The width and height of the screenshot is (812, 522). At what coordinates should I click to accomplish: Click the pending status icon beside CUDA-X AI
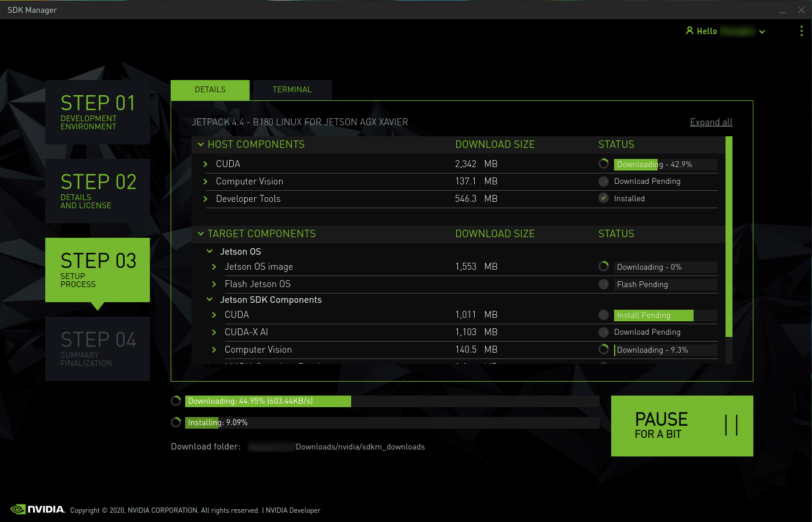604,332
